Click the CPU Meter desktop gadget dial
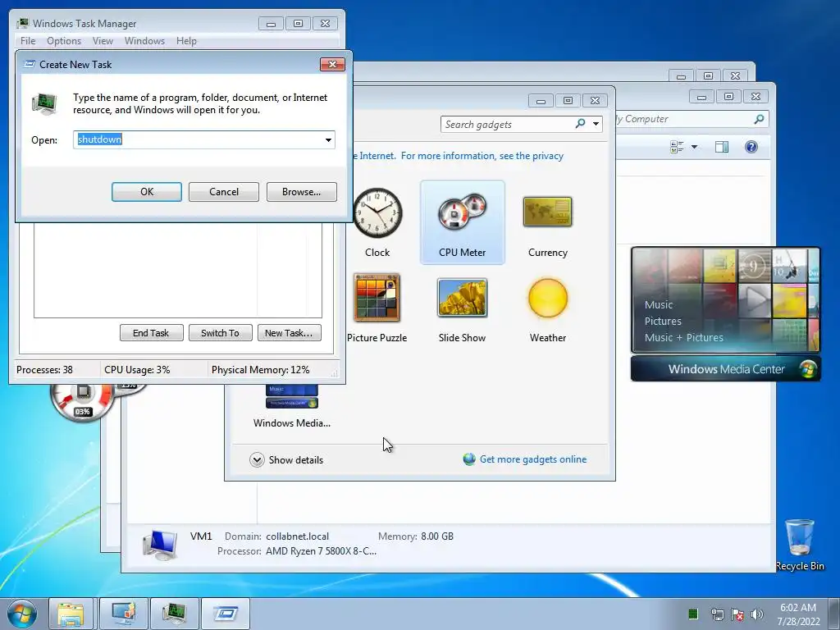This screenshot has width=840, height=630. [81, 400]
